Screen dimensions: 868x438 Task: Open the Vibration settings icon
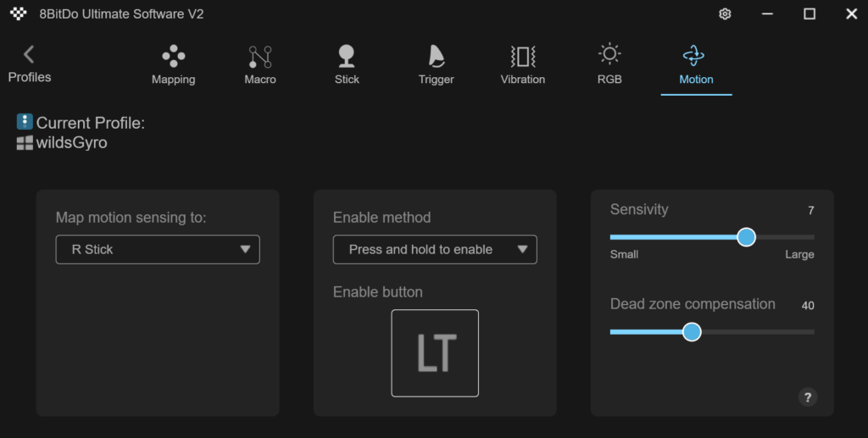coord(522,57)
